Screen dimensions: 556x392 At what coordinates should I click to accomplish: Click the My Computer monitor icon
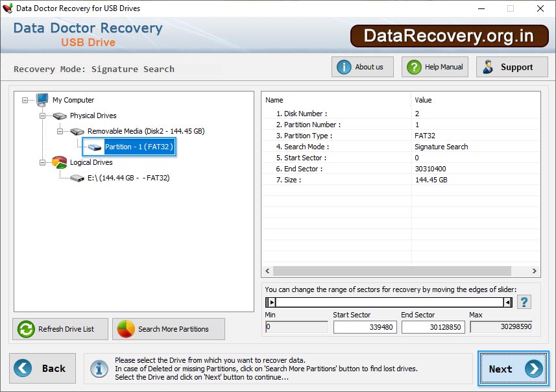pos(42,100)
